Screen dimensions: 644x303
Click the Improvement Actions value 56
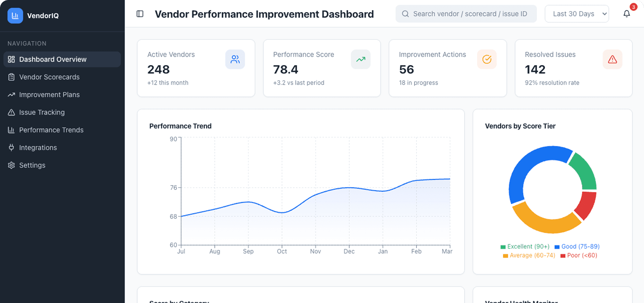point(406,70)
